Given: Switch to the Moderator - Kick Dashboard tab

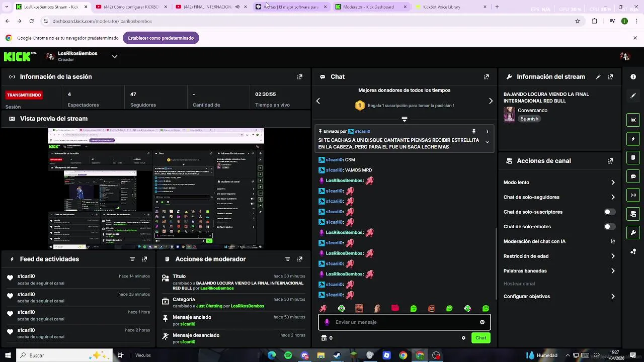Looking at the screenshot, I should click(x=372, y=7).
